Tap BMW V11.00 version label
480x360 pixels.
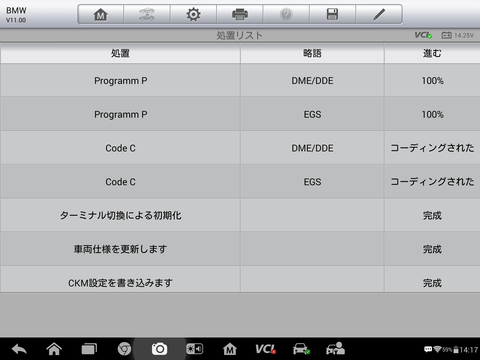pos(16,15)
